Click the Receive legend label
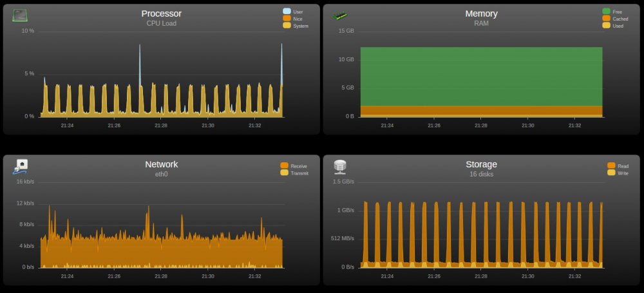Viewport: 644px width, 293px height. (299, 166)
